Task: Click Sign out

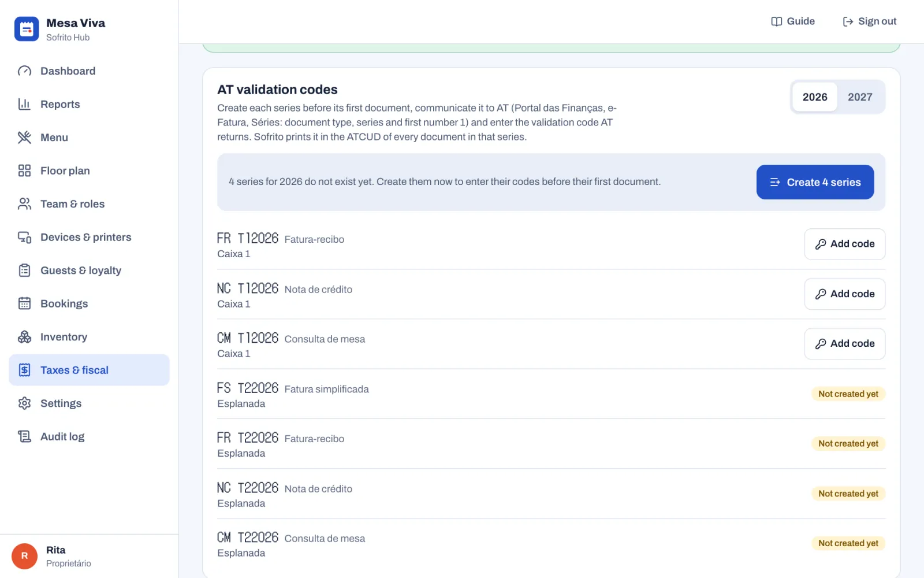Action: click(869, 21)
